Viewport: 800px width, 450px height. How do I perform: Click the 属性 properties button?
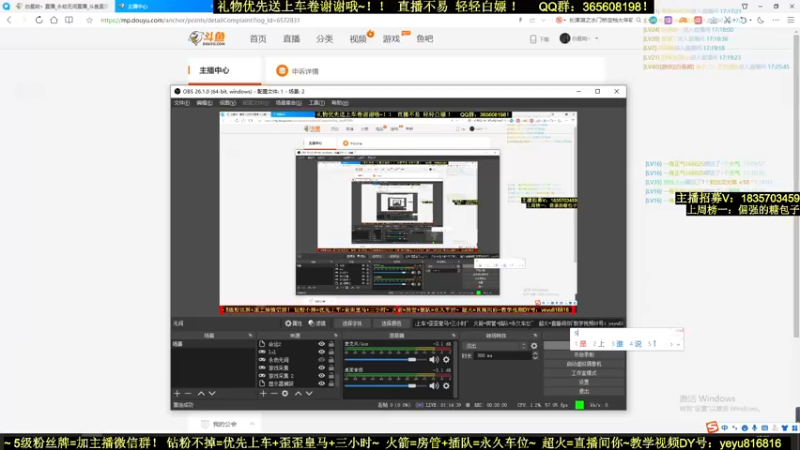click(x=293, y=323)
